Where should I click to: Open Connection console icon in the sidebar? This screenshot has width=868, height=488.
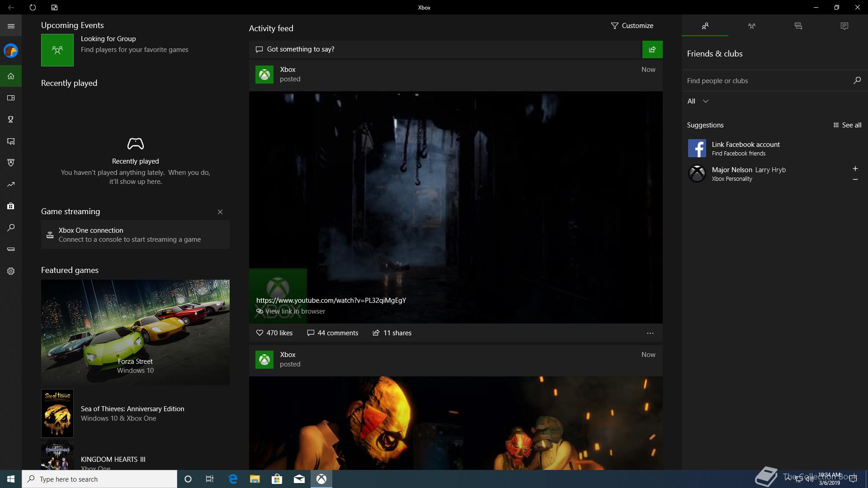11,249
